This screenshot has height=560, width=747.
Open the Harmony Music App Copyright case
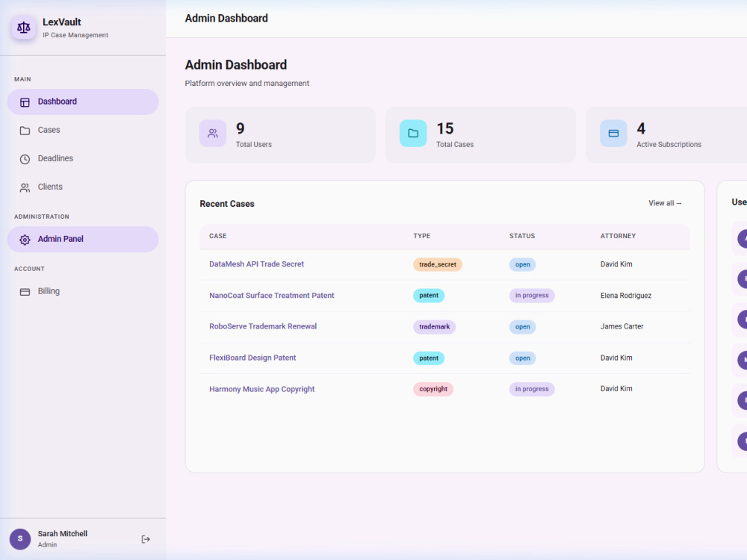[262, 390]
